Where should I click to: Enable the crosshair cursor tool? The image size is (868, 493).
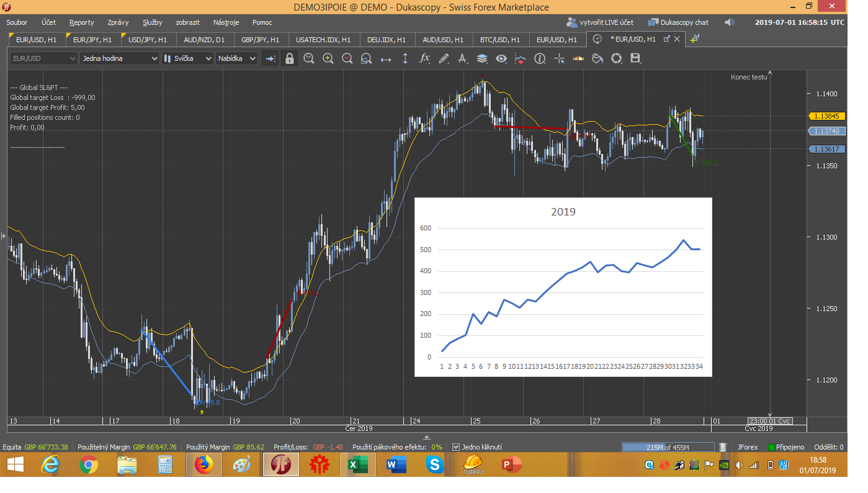(559, 58)
